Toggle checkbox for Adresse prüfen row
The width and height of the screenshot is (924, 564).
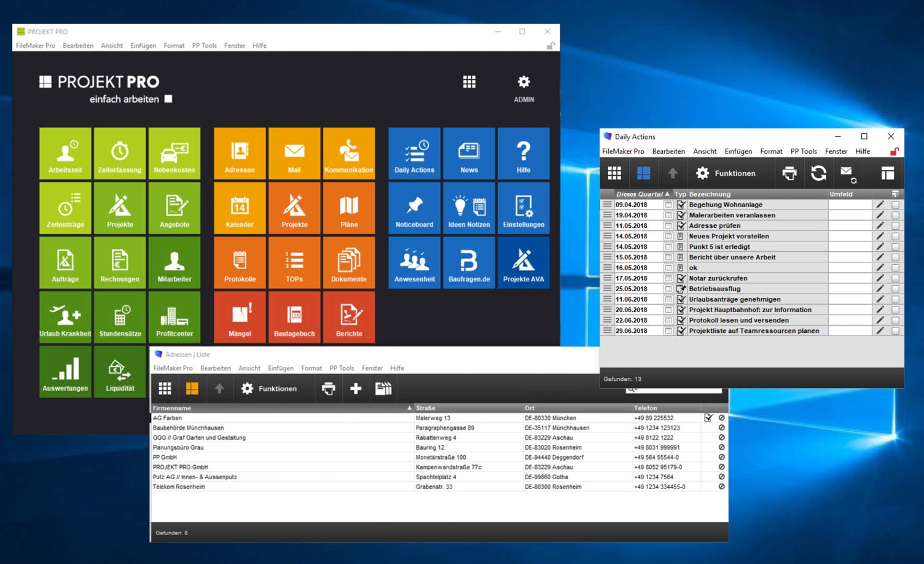coord(895,226)
